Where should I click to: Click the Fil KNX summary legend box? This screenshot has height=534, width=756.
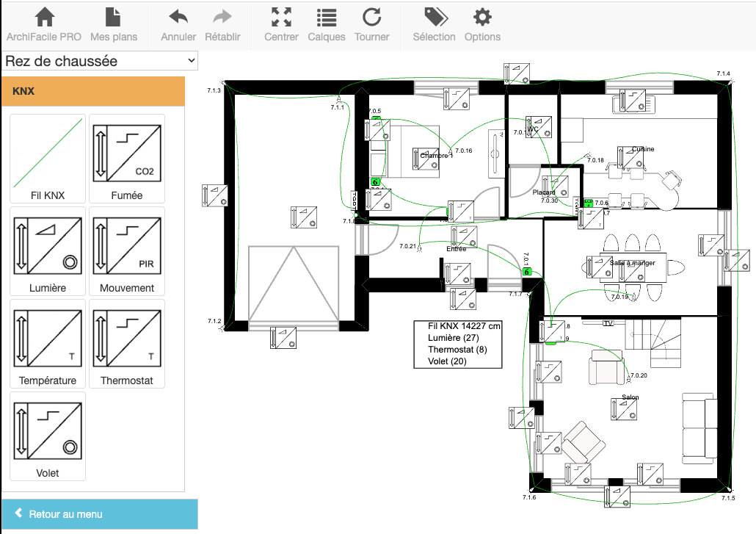(x=458, y=343)
